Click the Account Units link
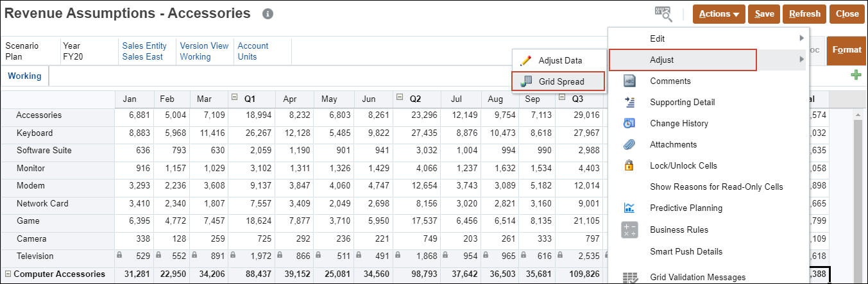868x284 pixels. [253, 51]
